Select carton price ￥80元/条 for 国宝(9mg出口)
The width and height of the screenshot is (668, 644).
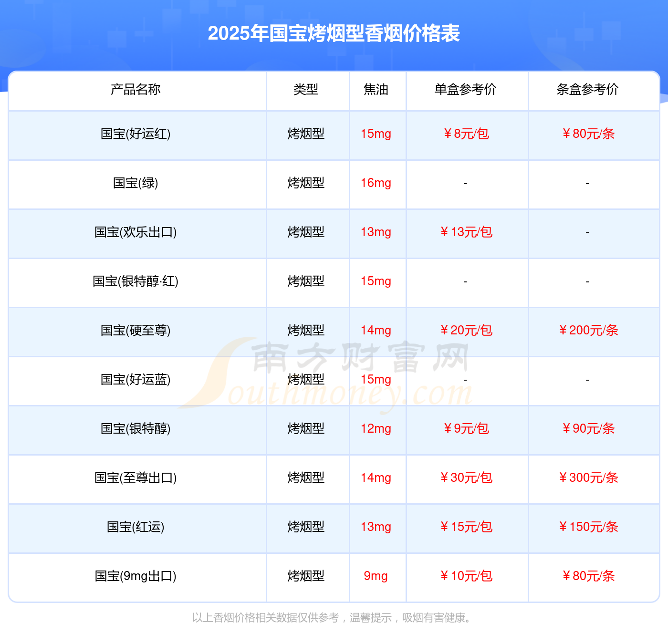(x=588, y=576)
